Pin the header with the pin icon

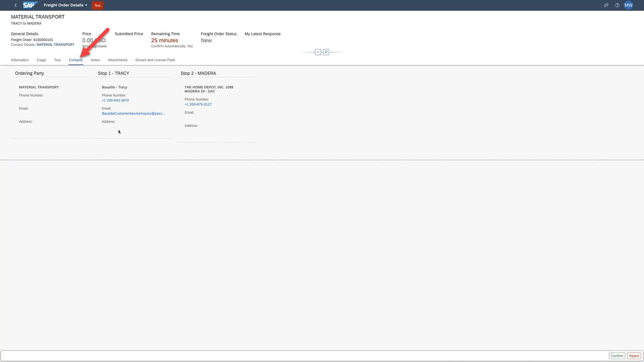coord(326,52)
